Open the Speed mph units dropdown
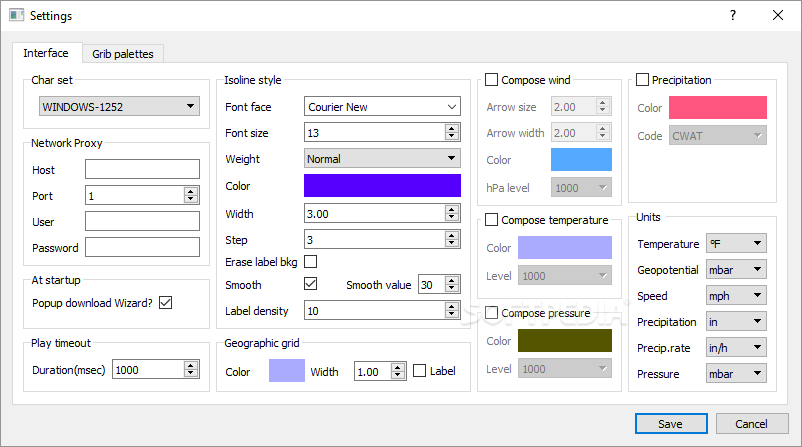This screenshot has width=802, height=447. point(736,295)
